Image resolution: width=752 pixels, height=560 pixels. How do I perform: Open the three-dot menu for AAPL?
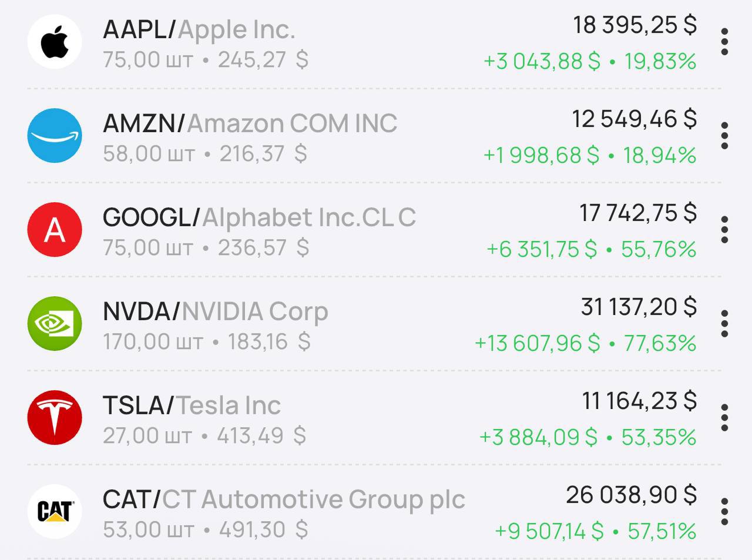point(724,42)
